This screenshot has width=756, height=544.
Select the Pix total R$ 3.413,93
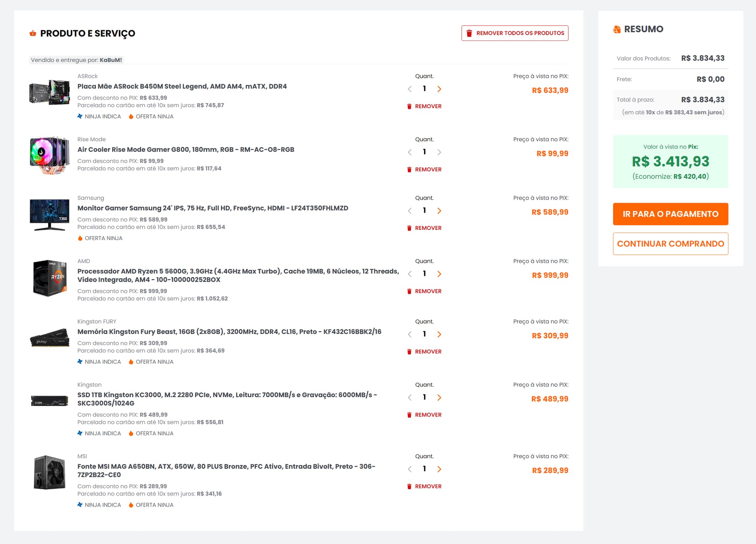pyautogui.click(x=670, y=162)
